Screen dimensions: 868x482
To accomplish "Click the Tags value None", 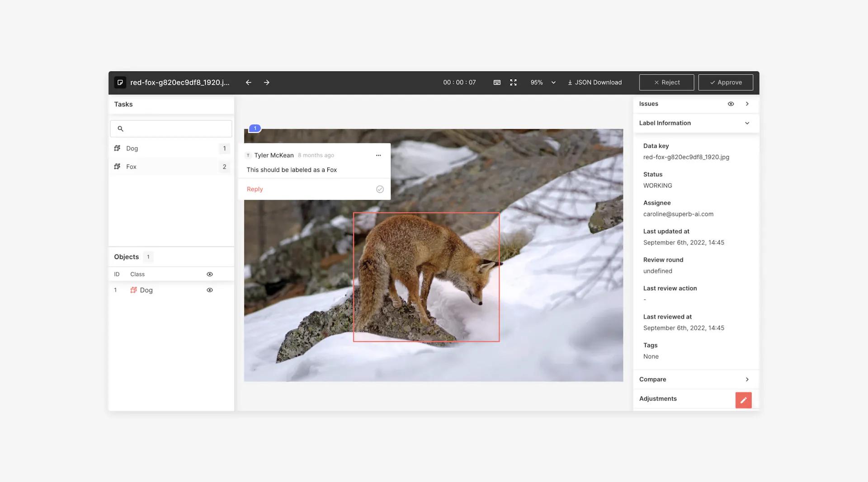I will (651, 357).
